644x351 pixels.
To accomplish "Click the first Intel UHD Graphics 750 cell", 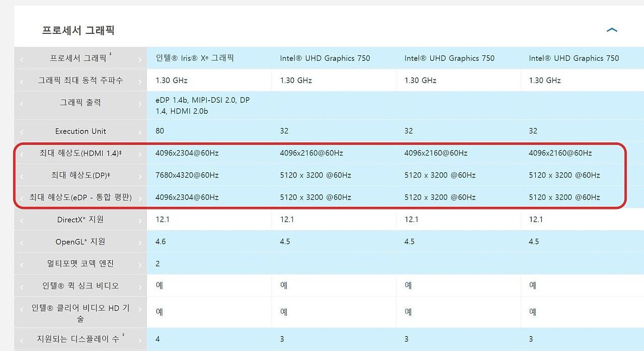I will coord(325,58).
